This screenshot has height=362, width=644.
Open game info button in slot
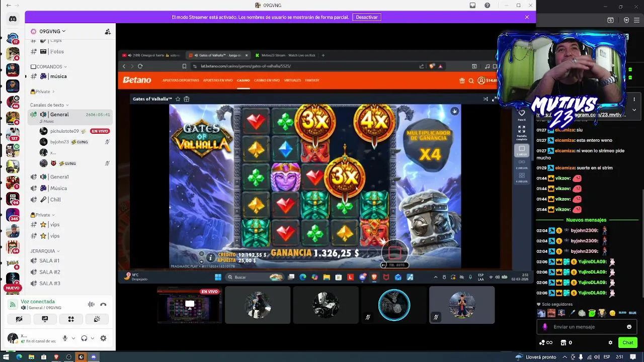pos(210,257)
